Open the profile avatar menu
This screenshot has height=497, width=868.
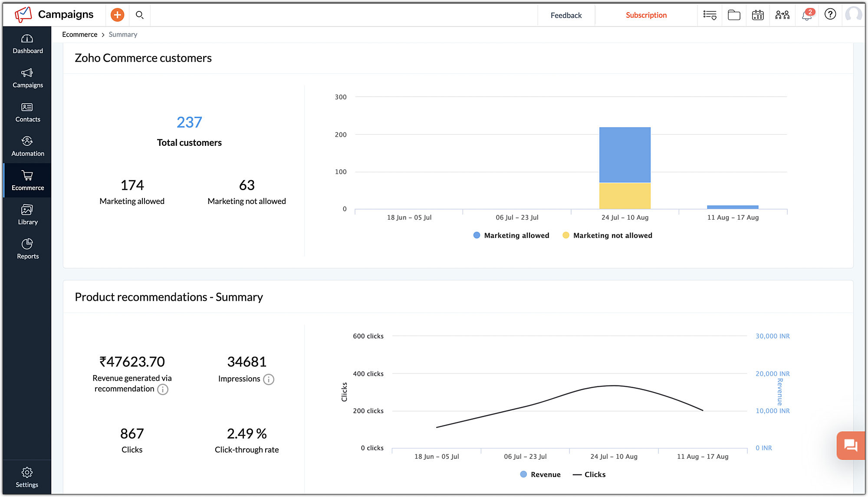coord(853,14)
